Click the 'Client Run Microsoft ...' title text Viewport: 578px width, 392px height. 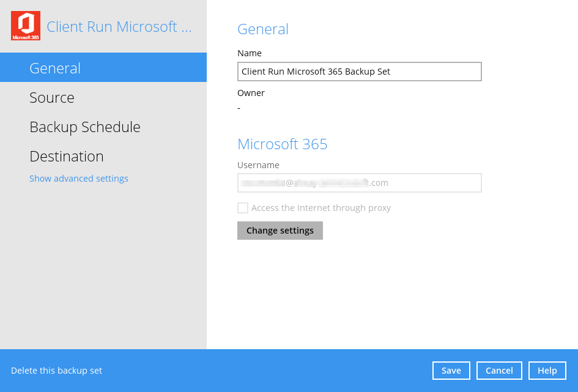[119, 26]
